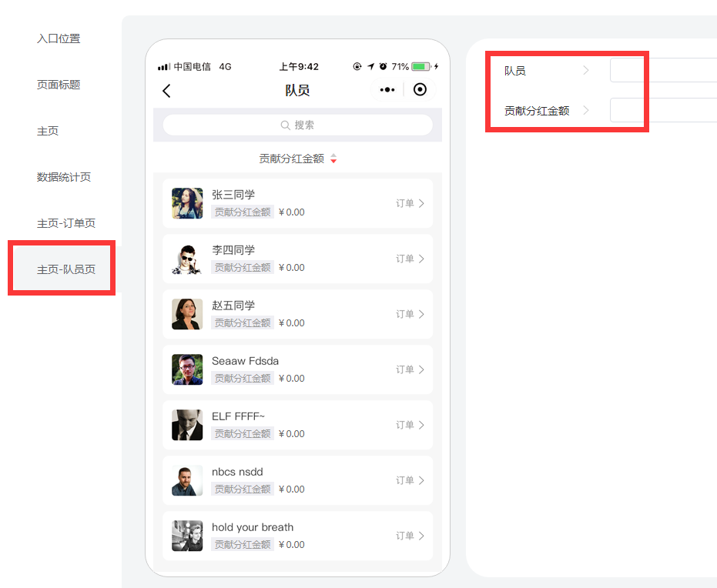The width and height of the screenshot is (717, 588).
Task: Click the chevron next to 贡献分红金额 setting
Action: [586, 110]
